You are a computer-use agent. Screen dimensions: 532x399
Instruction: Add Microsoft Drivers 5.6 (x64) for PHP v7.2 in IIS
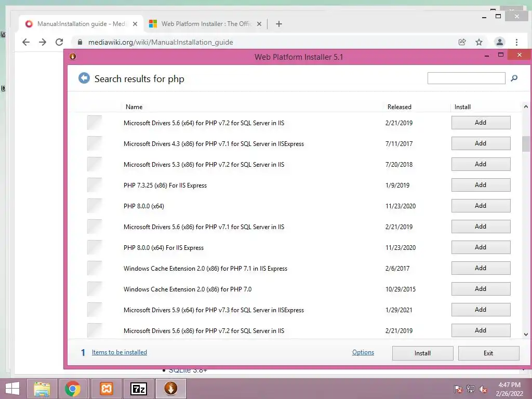tap(481, 123)
